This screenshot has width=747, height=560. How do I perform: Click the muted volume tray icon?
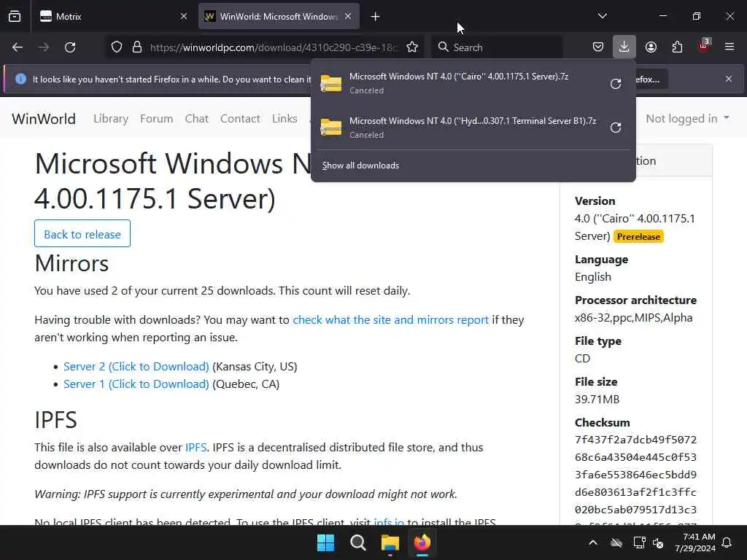coord(659,542)
